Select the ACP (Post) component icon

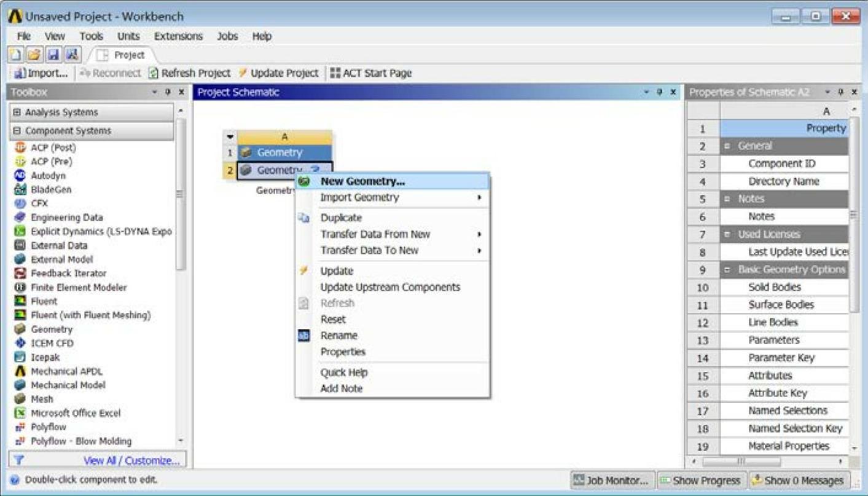(x=20, y=148)
